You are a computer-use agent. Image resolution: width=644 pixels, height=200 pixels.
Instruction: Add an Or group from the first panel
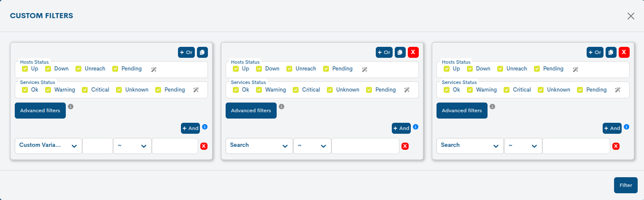pos(186,52)
